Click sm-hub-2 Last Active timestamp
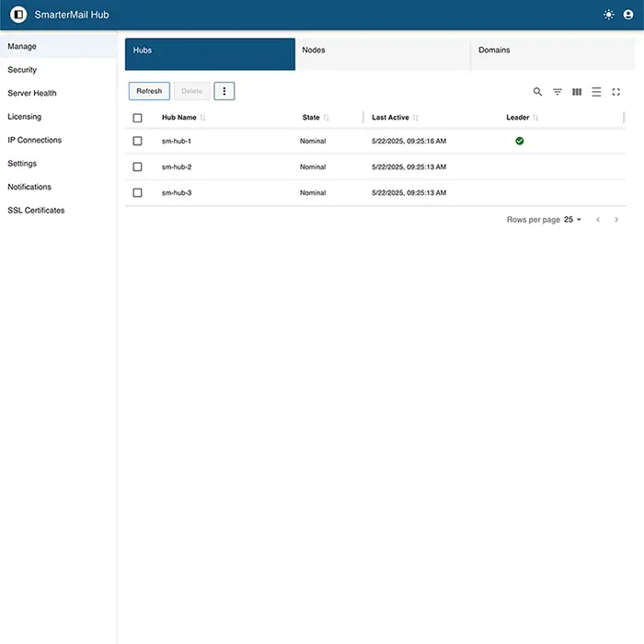The height and width of the screenshot is (644, 644). (409, 167)
